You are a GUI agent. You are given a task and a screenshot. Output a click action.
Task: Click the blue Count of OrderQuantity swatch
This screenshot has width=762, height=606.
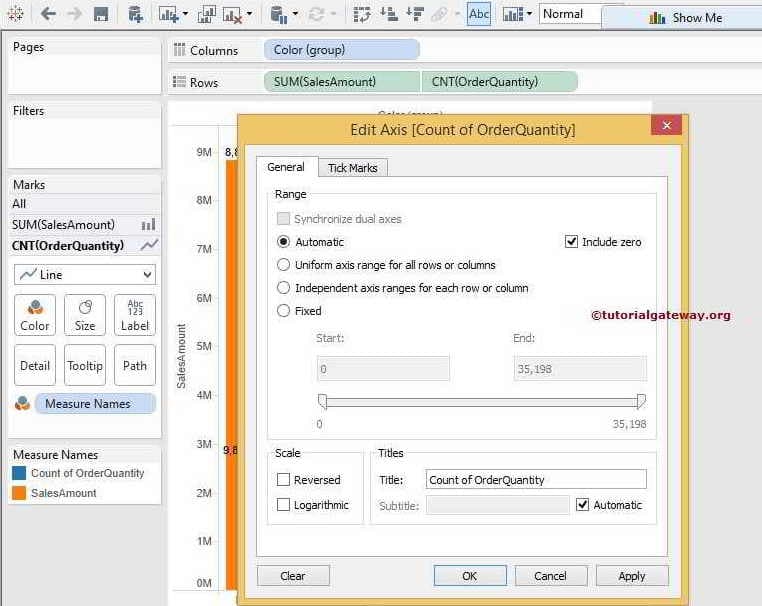[19, 473]
